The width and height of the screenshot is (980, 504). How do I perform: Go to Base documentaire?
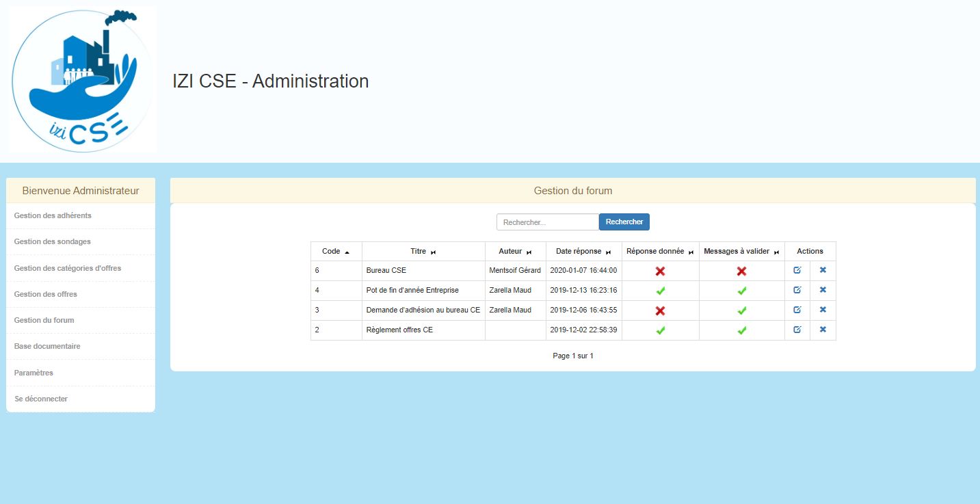click(x=47, y=346)
